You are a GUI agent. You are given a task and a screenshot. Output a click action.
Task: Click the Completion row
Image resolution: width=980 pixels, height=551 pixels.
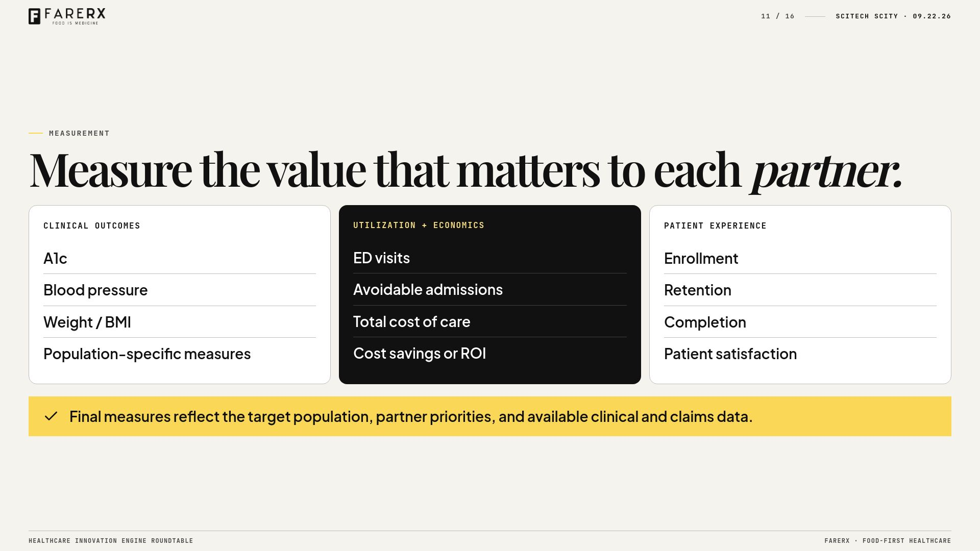(x=800, y=322)
